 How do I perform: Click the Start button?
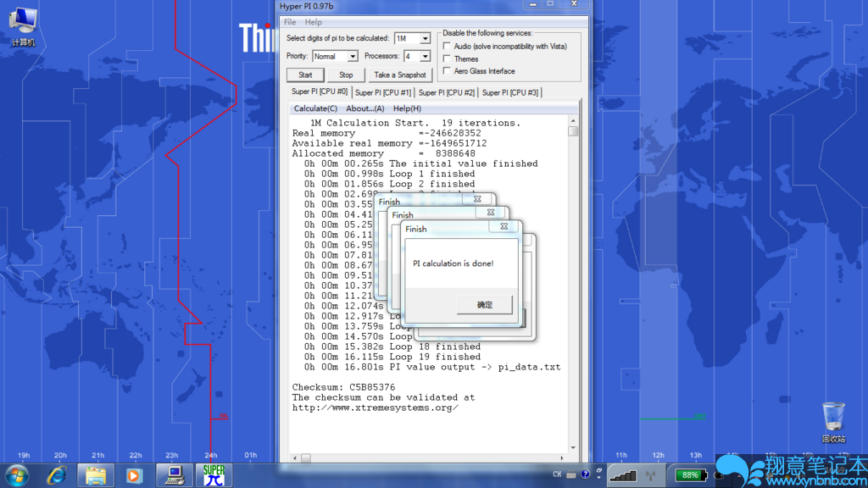305,75
